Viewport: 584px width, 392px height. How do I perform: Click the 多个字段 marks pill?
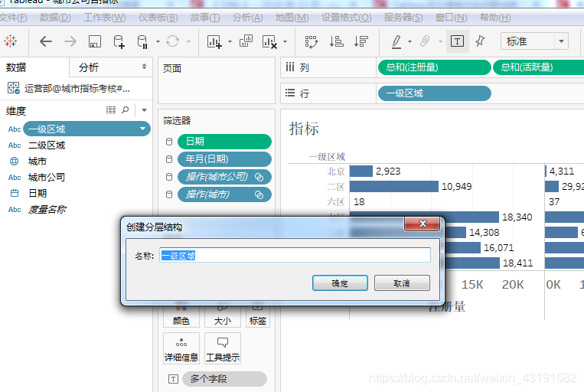[x=224, y=379]
